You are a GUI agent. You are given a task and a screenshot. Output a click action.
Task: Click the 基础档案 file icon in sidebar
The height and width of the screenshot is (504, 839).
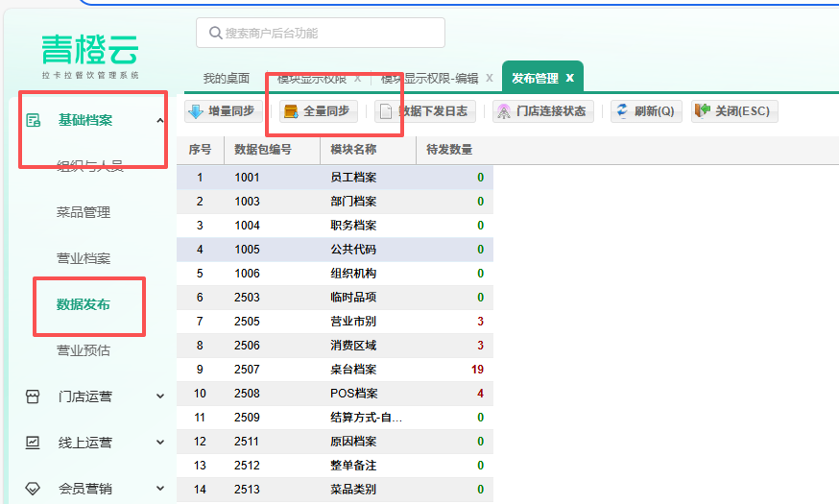click(33, 120)
